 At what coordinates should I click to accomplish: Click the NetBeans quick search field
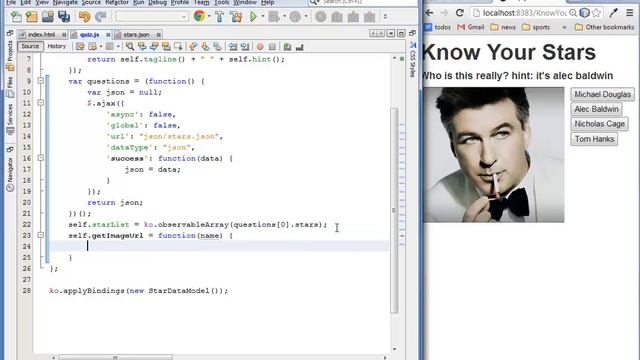pyautogui.click(x=362, y=2)
